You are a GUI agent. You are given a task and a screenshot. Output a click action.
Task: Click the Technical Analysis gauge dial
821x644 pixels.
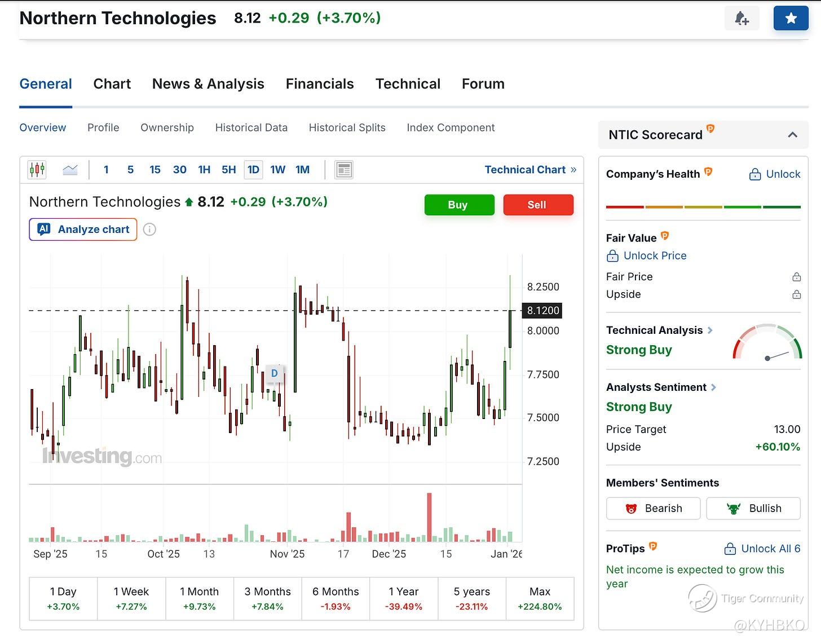coord(767,342)
